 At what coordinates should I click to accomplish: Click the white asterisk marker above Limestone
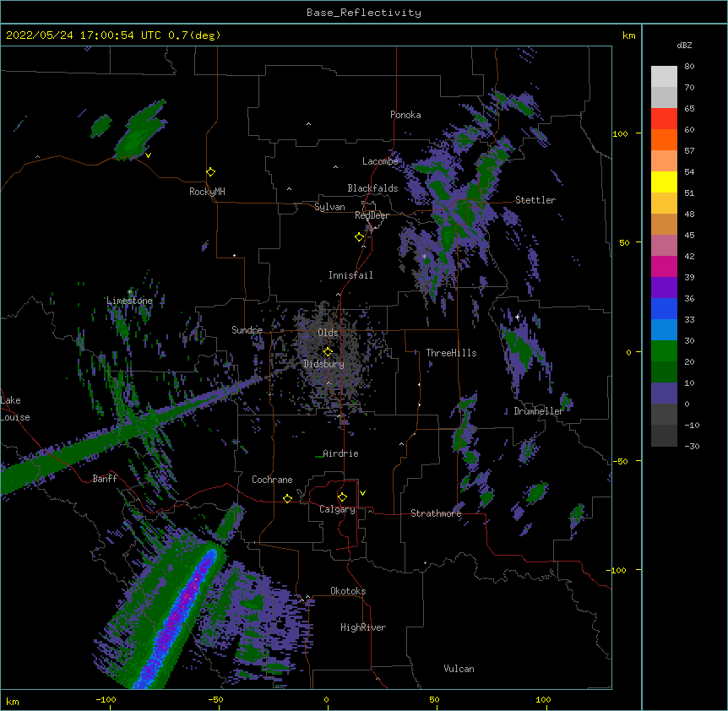(x=130, y=292)
